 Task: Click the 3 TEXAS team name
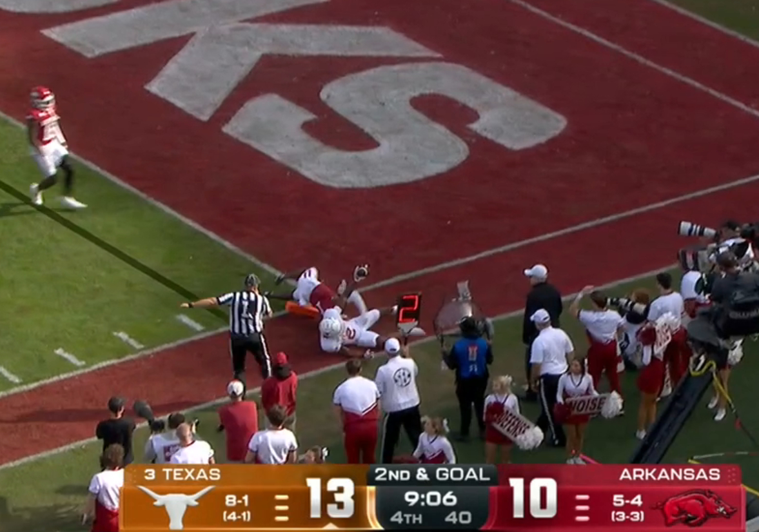182,474
